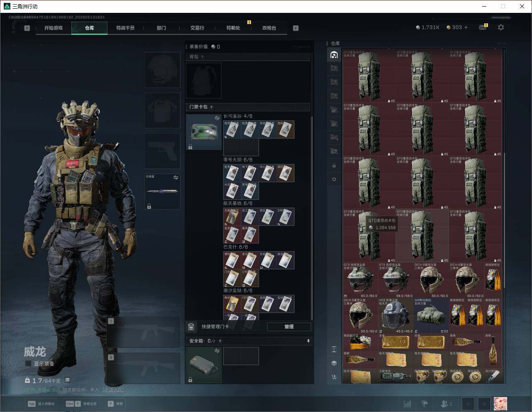Switch to the 开始游戏 tab

[x=54, y=28]
